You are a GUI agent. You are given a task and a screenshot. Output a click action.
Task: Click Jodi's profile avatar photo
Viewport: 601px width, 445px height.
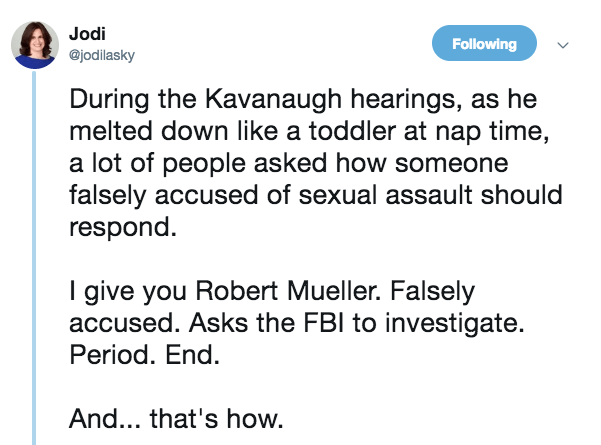[x=34, y=45]
